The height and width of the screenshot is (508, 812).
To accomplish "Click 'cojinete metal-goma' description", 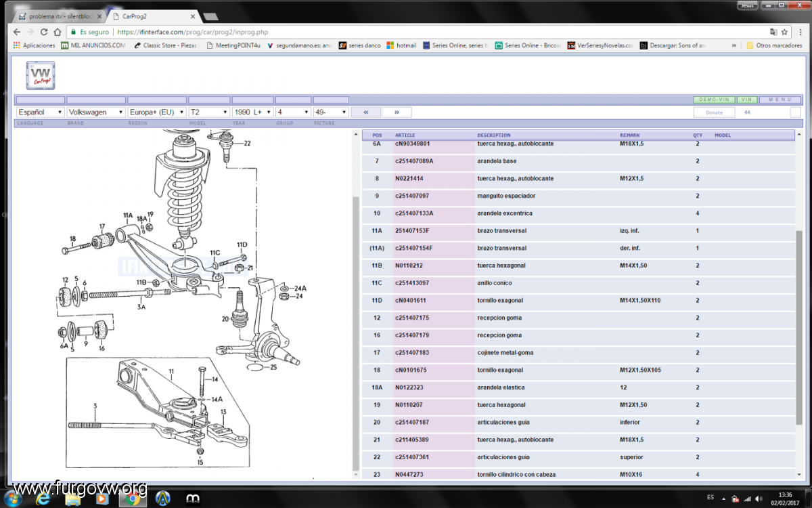I will [x=505, y=352].
